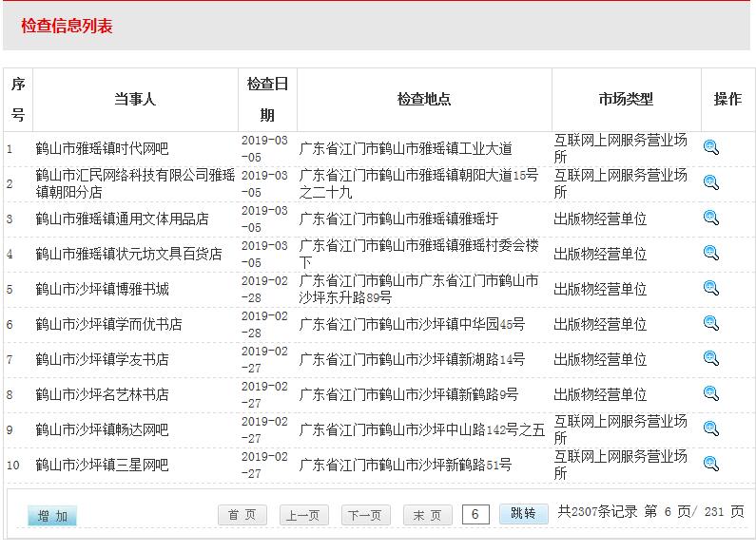The image size is (756, 552).
Task: Click the 检查日期 column header
Action: point(267,99)
